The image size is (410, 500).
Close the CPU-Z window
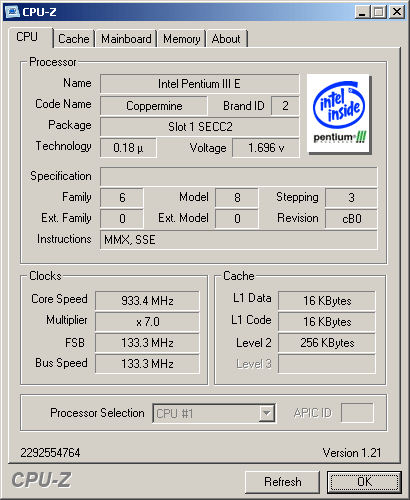[x=397, y=12]
